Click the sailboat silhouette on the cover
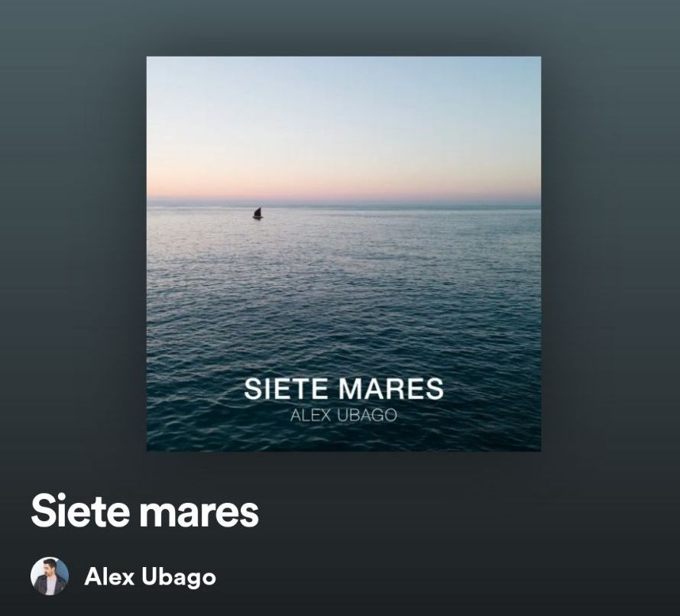Viewport: 680px width, 616px height. pos(257,213)
